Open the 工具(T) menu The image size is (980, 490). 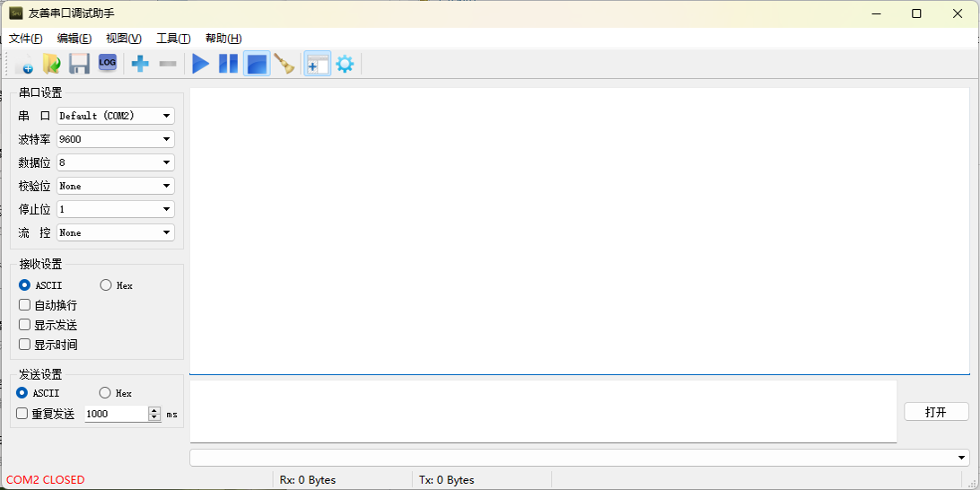(x=173, y=39)
